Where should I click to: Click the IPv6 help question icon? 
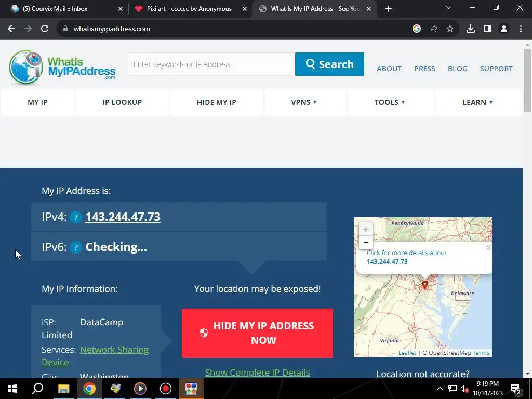[76, 247]
